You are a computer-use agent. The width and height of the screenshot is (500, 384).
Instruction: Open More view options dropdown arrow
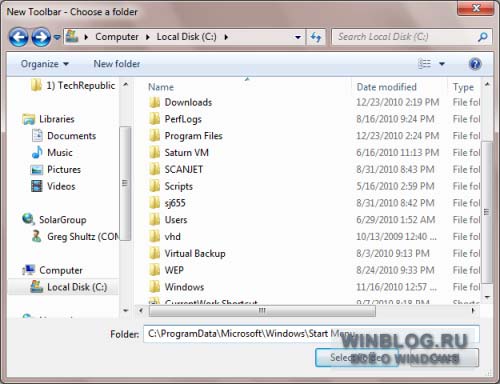[442, 64]
